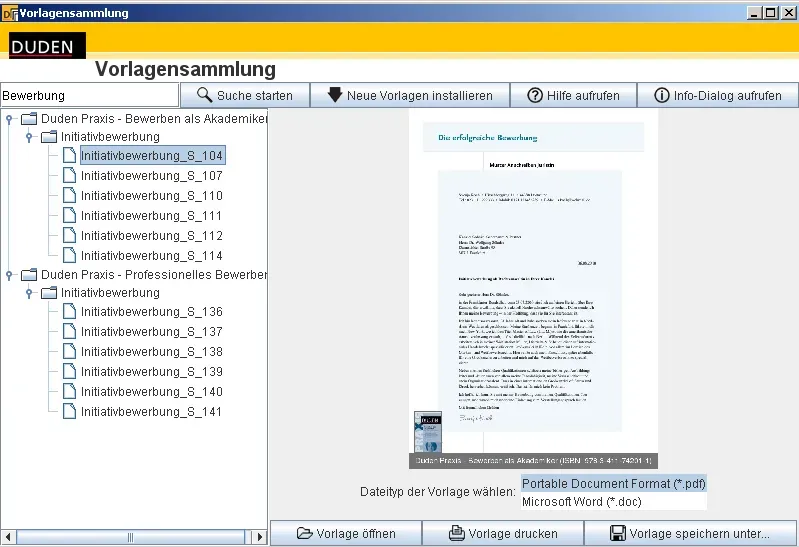Click the Duden Praxis - Professionelles Bewerben label
799x547 pixels.
coord(154,275)
